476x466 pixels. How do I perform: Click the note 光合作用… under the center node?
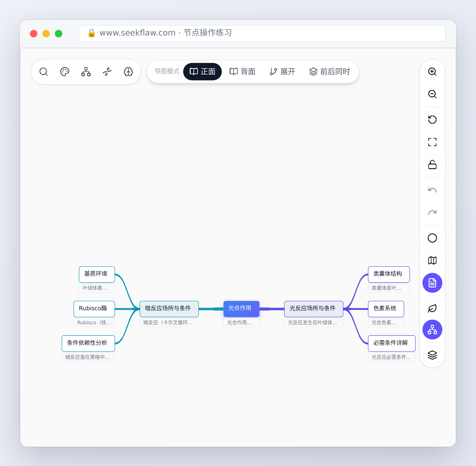point(241,322)
